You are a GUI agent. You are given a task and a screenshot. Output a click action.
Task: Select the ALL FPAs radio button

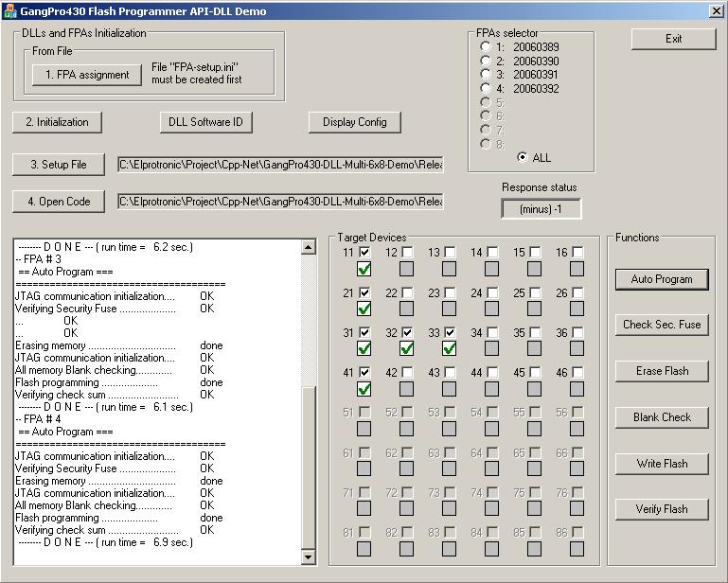pyautogui.click(x=523, y=157)
